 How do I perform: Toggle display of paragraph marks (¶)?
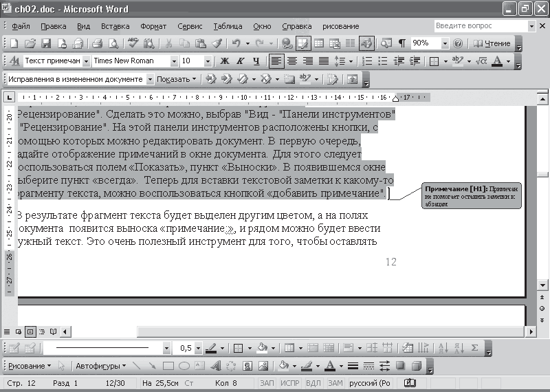401,43
